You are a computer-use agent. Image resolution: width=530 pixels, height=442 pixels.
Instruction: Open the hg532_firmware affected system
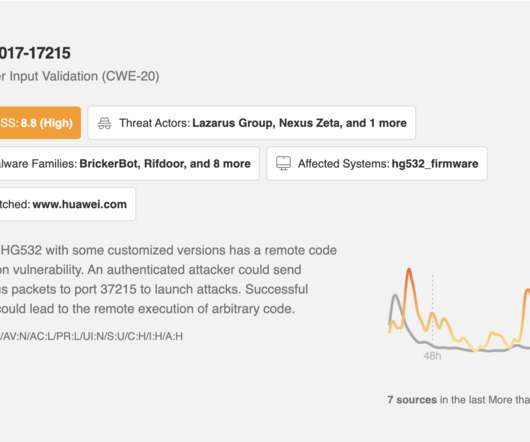coord(435,164)
